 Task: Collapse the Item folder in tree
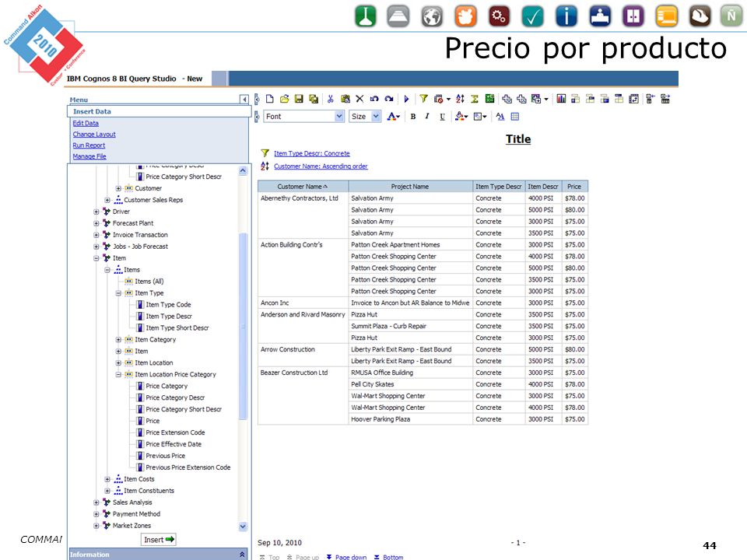coord(96,258)
